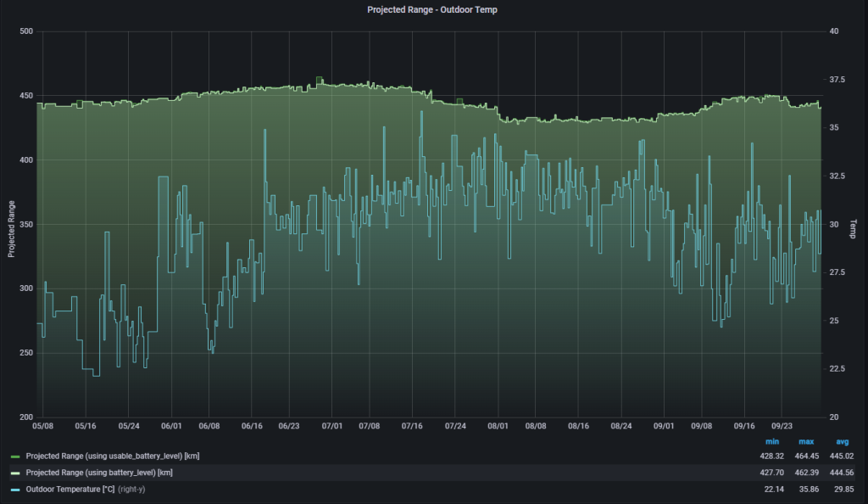Select the 445.02 avg value in legend
Viewport: 868px width, 504px height.
pyautogui.click(x=840, y=456)
